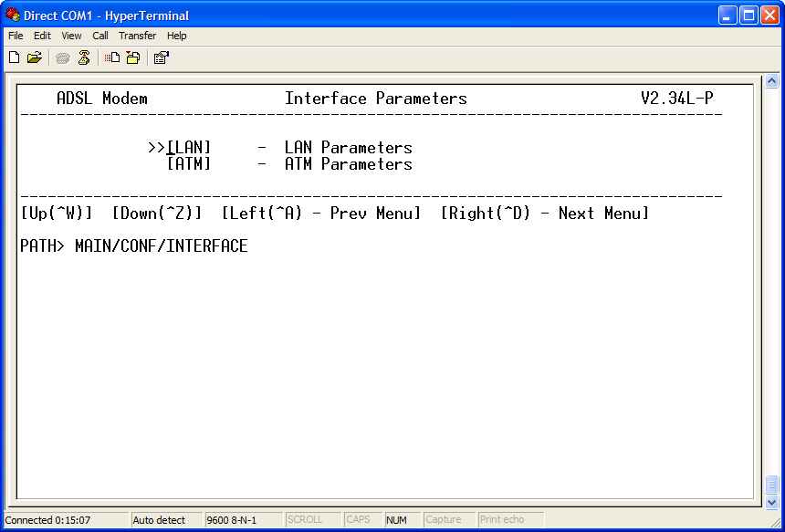Viewport: 785px width, 532px height.
Task: Click the HyperTerminal icon in the title bar
Action: point(11,15)
